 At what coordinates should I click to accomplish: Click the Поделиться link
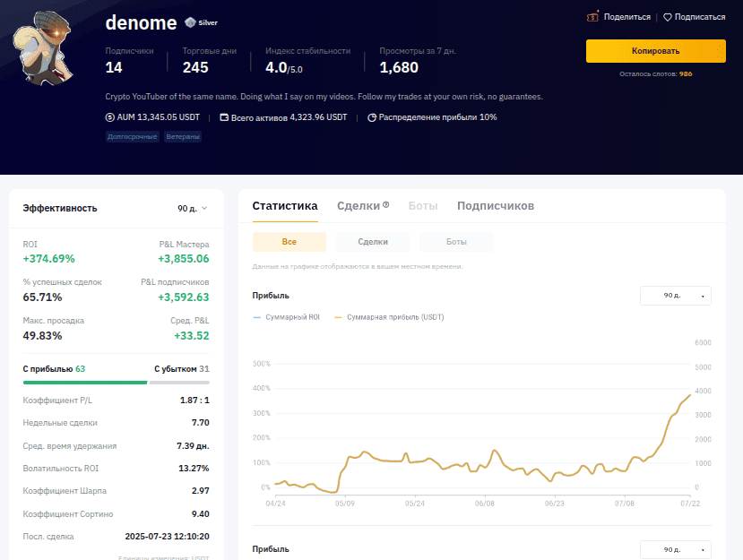coord(626,17)
